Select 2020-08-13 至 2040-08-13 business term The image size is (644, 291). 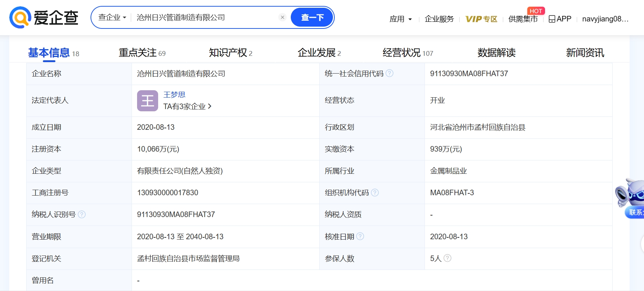pyautogui.click(x=180, y=237)
